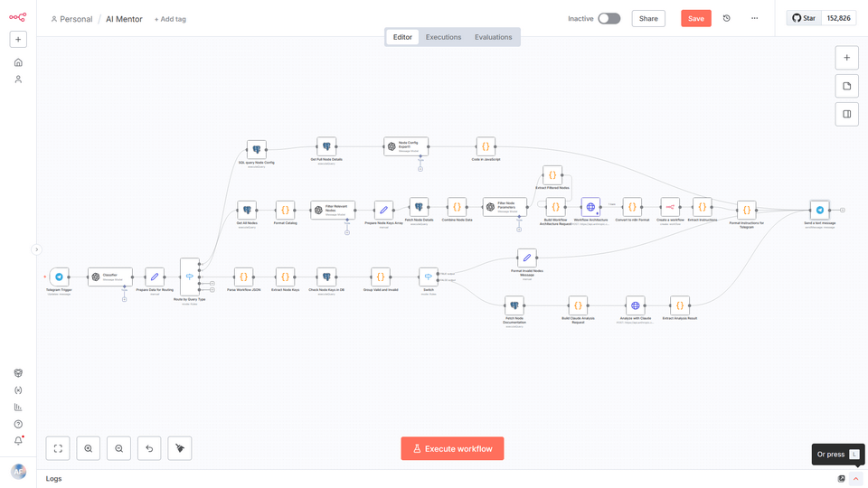Click the zoom in canvas button

pos(89,448)
